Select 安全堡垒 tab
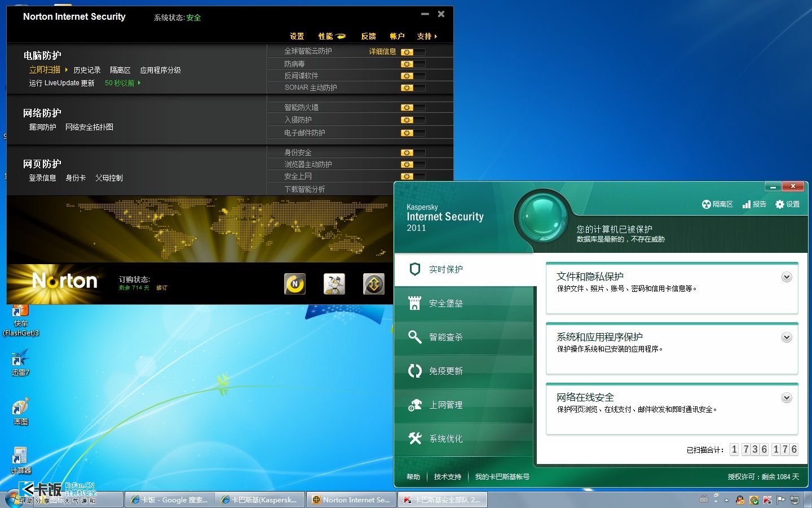Viewport: 812px width, 508px height. pos(464,303)
